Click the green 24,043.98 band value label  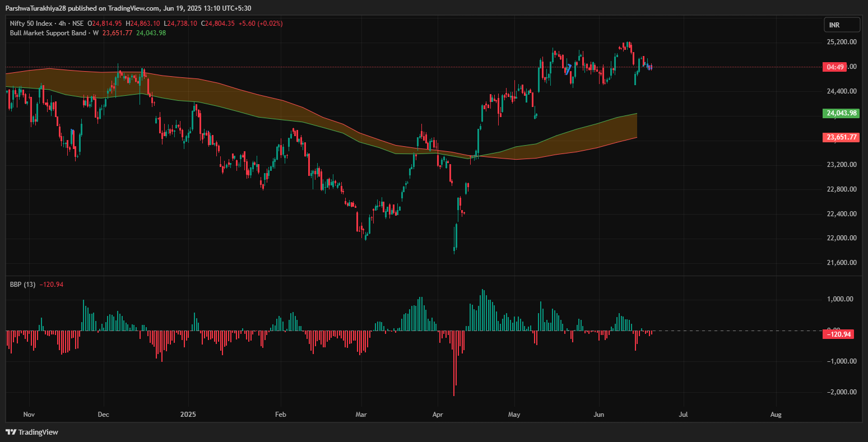[841, 113]
